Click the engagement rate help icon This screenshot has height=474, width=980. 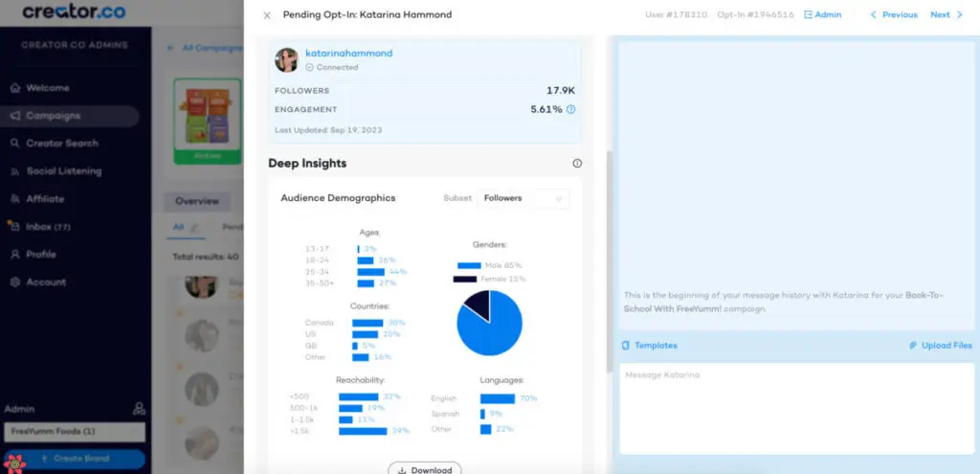571,109
